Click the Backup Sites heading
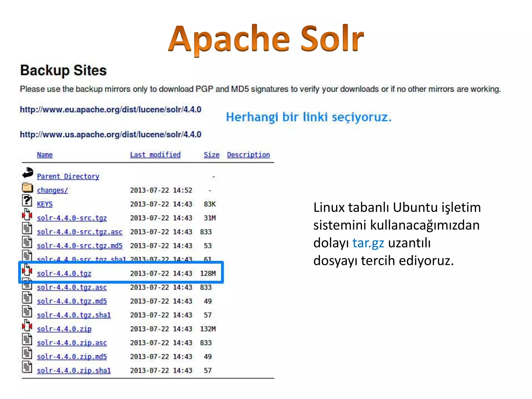Screen dimensions: 532x399 click(x=63, y=71)
